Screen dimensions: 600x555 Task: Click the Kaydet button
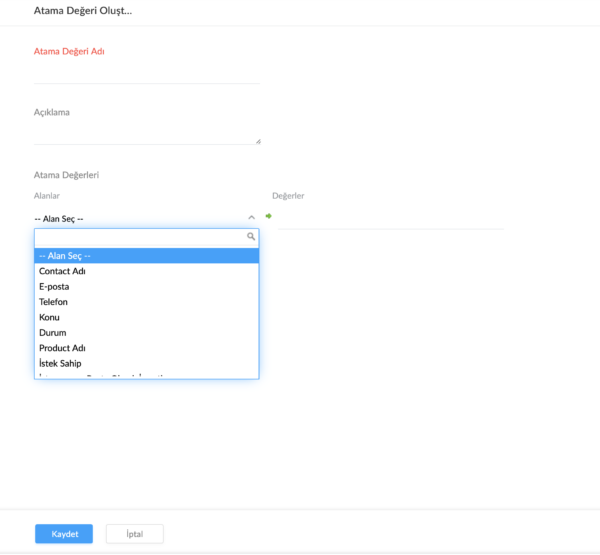[x=64, y=534]
